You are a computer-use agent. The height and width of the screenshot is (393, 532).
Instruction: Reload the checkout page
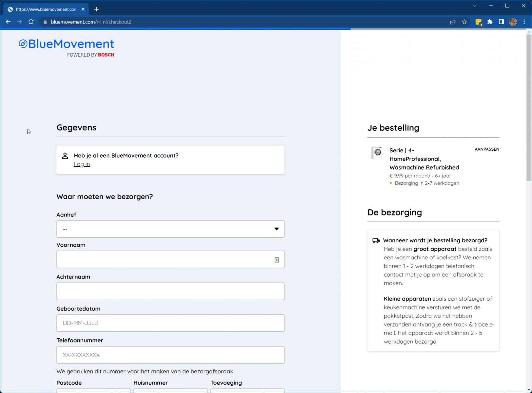(31, 22)
